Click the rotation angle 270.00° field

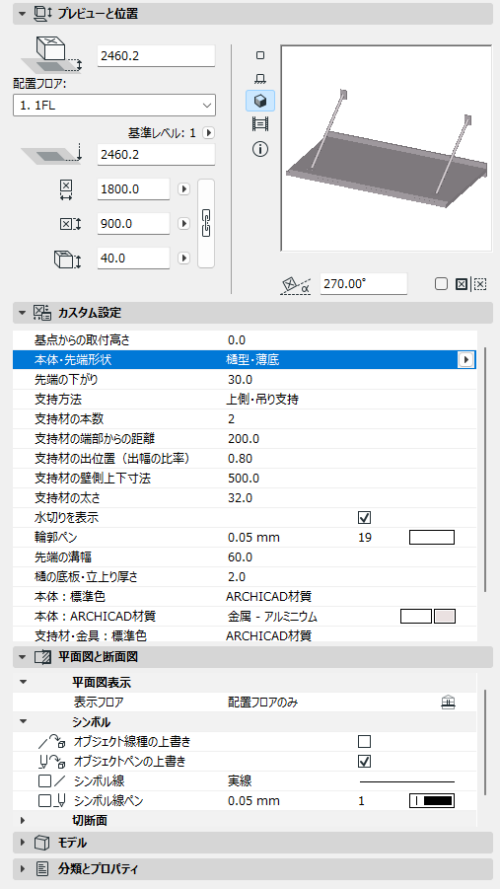pyautogui.click(x=363, y=283)
